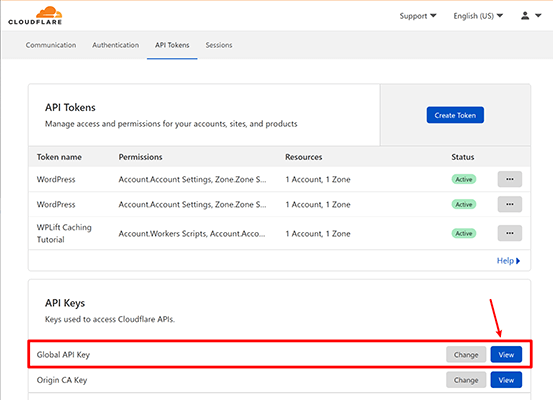Click Active badge of WPLift Caching Tutorial token
The width and height of the screenshot is (553, 400).
click(464, 233)
